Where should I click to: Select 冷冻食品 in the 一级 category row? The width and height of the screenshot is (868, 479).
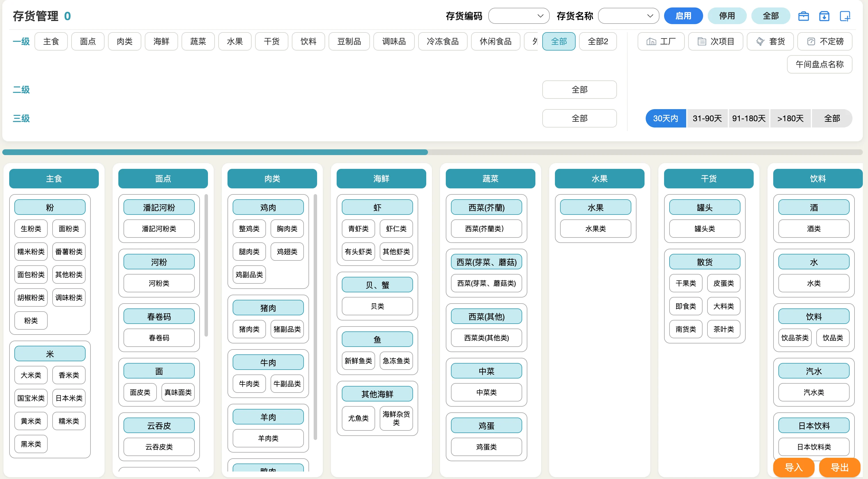[x=443, y=41]
